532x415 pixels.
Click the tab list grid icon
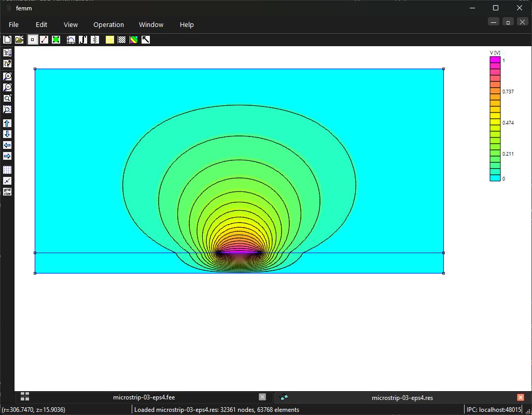(x=25, y=396)
